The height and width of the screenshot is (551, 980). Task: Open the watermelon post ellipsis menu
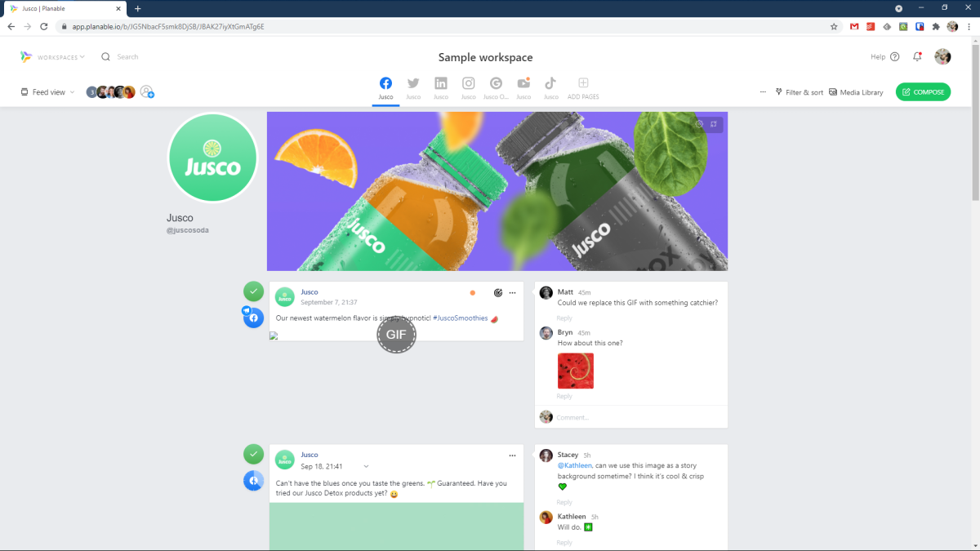click(x=512, y=292)
